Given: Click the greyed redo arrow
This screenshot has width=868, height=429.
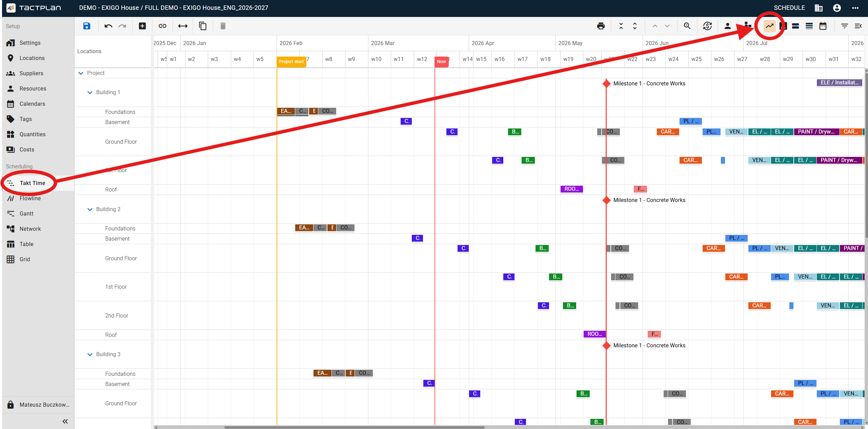Looking at the screenshot, I should coord(122,26).
